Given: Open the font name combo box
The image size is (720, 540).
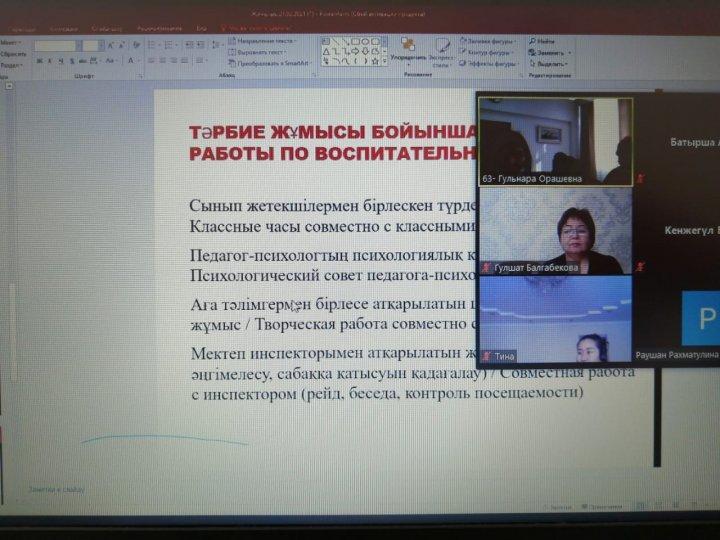Looking at the screenshot, I should (57, 46).
